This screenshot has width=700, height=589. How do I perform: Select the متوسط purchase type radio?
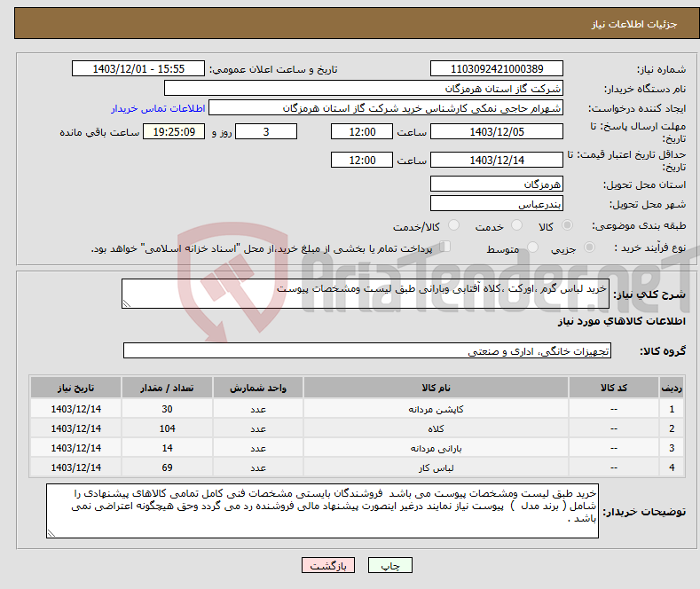[532, 247]
